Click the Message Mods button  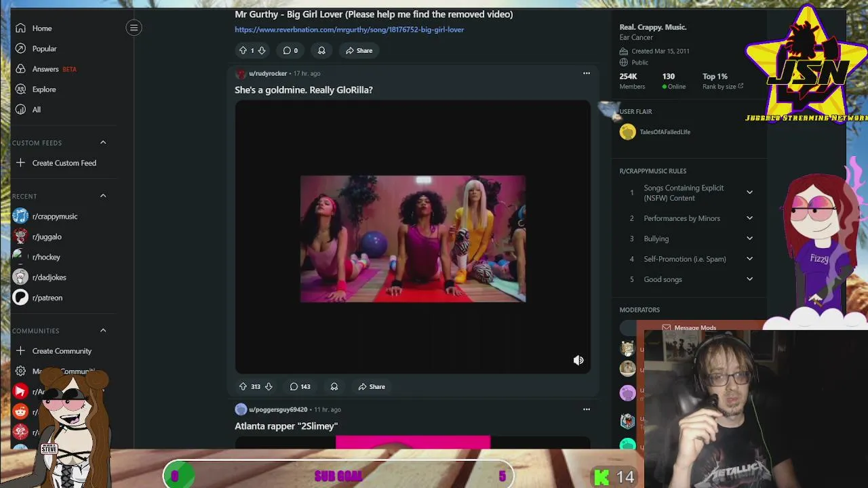688,327
